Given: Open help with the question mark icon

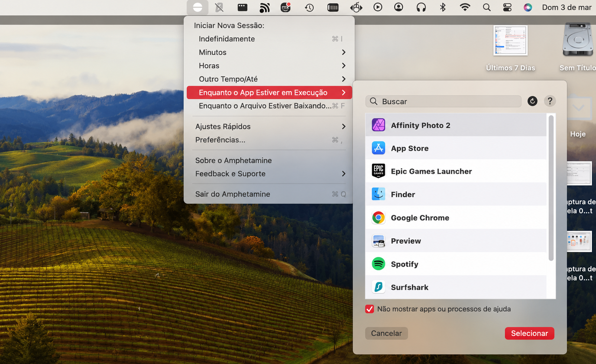Looking at the screenshot, I should 550,101.
